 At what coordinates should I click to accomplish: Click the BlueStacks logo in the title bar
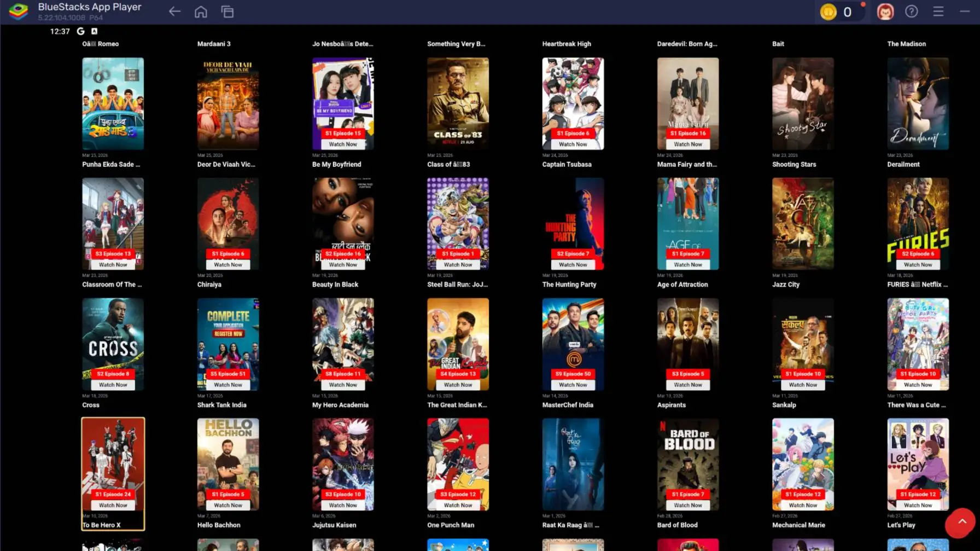click(18, 11)
